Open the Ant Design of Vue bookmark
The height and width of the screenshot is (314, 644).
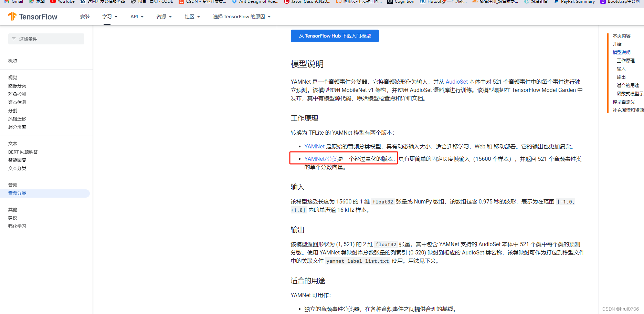point(255,2)
